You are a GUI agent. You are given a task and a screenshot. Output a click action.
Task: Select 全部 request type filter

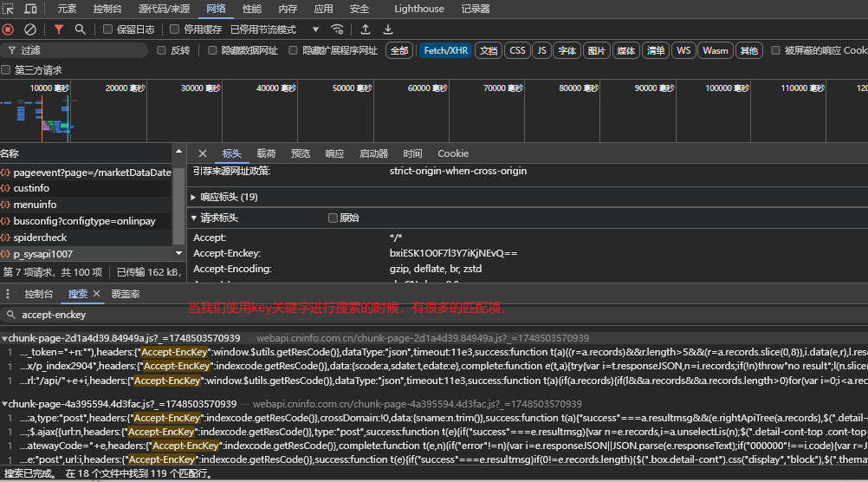(399, 50)
